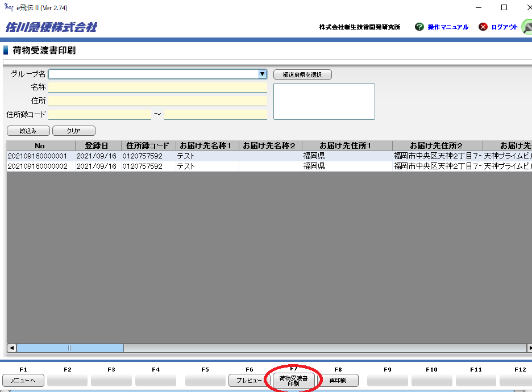Click the green round icon at top right
This screenshot has height=392, width=532.
pyautogui.click(x=527, y=27)
